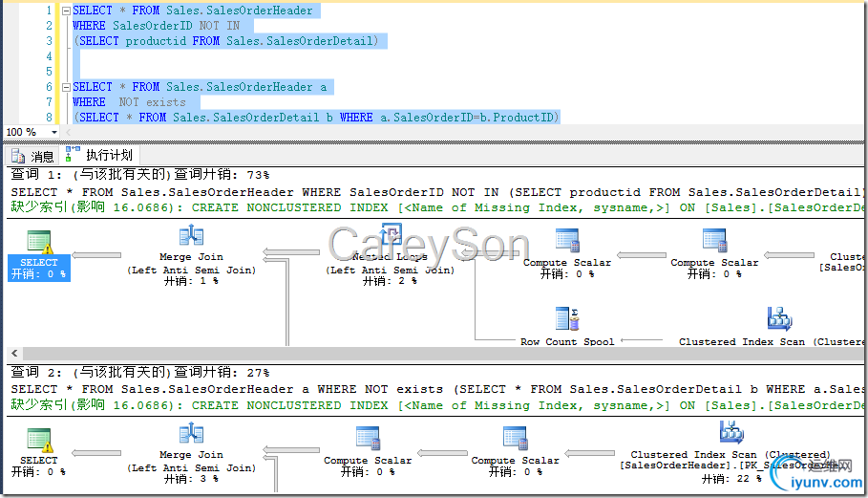
Task: Click the Nested Loops operator icon
Action: [391, 235]
